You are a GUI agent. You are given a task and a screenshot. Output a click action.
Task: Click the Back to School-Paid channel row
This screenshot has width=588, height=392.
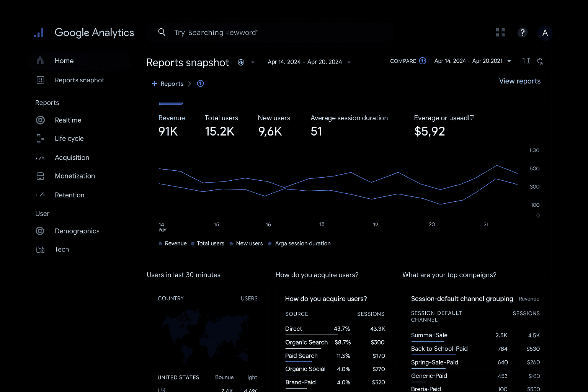pos(475,349)
